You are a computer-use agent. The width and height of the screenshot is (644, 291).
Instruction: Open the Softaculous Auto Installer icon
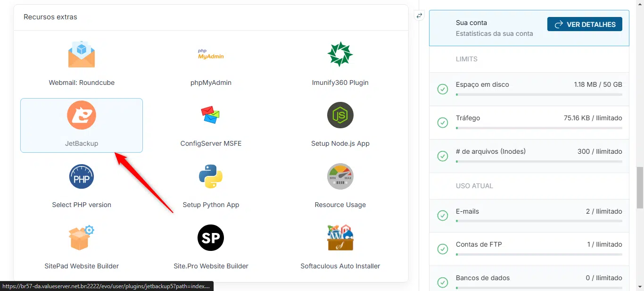tap(340, 238)
